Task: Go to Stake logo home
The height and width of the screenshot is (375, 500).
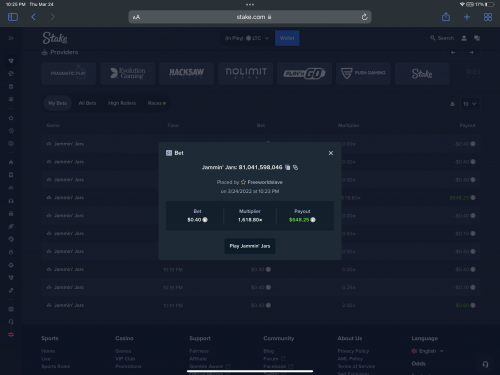Action: pos(55,38)
